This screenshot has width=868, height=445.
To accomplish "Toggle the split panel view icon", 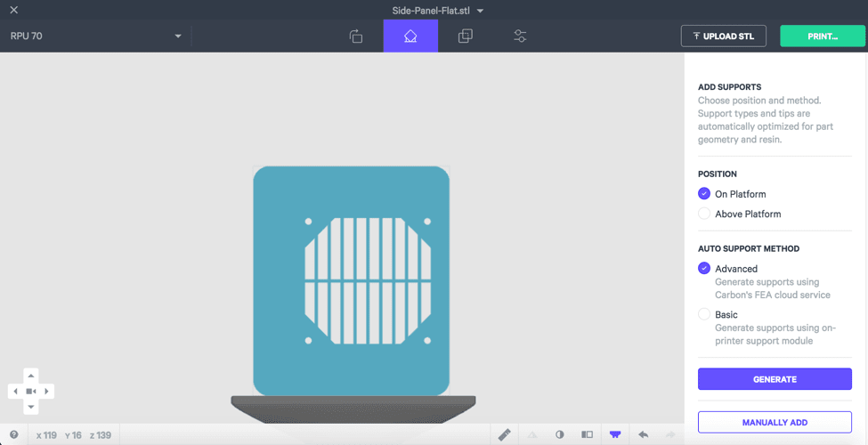I will (588, 435).
